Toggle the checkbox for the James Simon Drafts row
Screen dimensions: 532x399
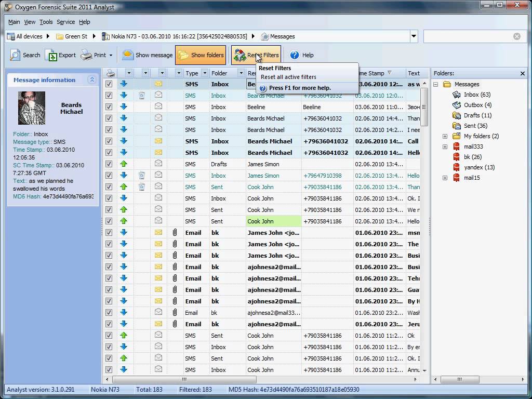[109, 164]
